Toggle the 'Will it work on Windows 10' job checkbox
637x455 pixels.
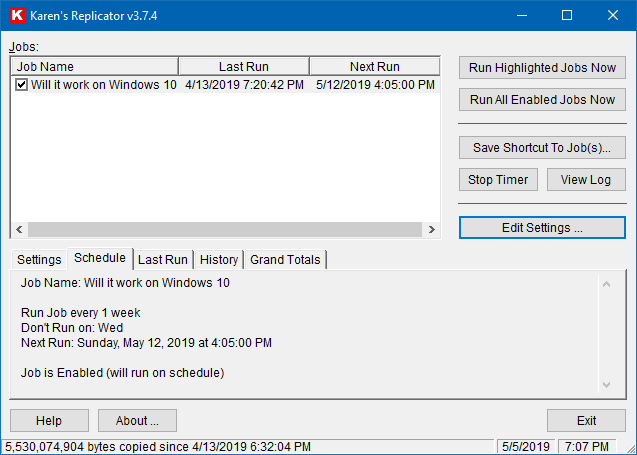pos(22,86)
